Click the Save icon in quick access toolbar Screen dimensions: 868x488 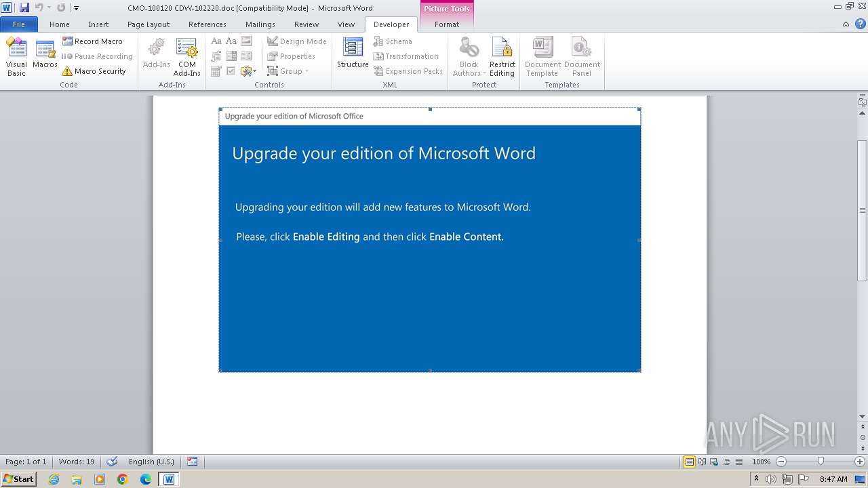click(x=24, y=7)
